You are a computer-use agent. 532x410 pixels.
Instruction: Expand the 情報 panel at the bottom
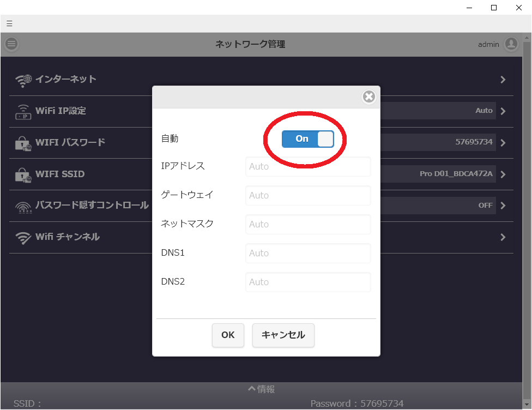click(x=262, y=389)
